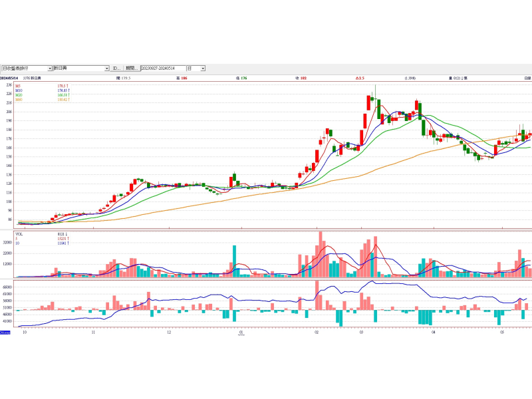Click the highlighted Money indicator label
Image resolution: width=532 pixels, height=399 pixels.
(5, 331)
